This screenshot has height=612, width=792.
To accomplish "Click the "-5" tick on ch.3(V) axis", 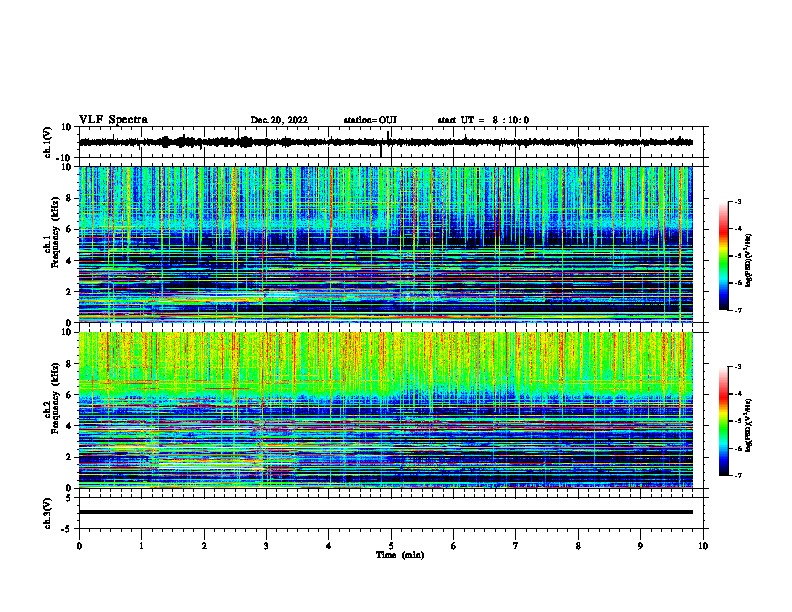I will click(x=68, y=528).
